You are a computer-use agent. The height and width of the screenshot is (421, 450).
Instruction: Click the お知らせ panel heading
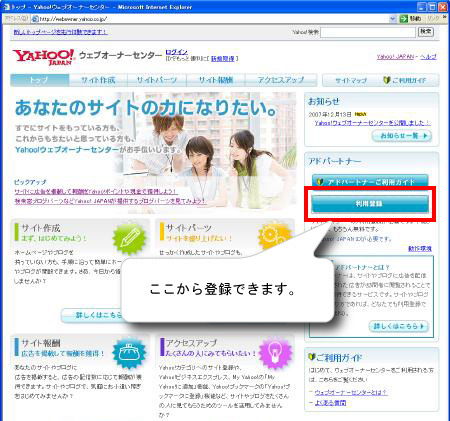point(324,101)
